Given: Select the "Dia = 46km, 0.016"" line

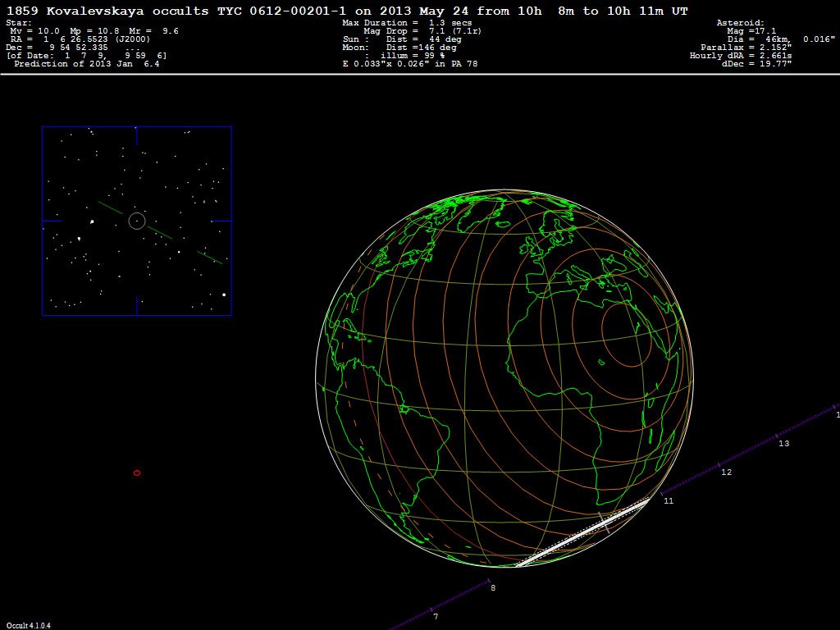Looking at the screenshot, I should (781, 39).
